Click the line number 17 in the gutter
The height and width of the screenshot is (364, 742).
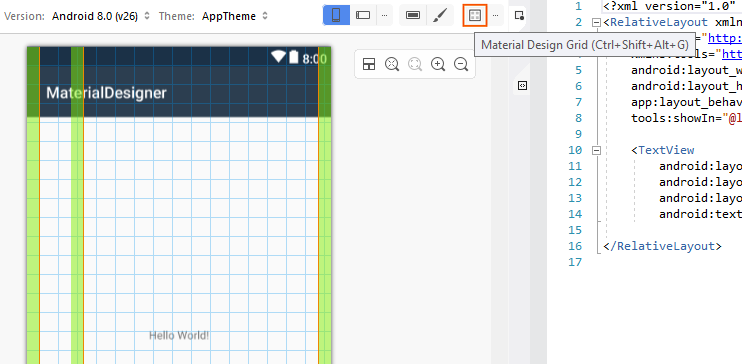(x=575, y=262)
